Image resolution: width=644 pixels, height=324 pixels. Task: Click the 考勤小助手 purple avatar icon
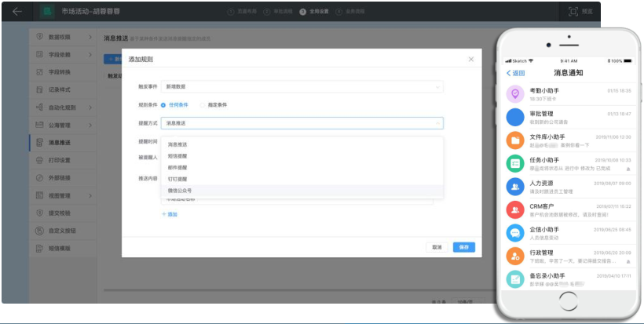tap(515, 93)
